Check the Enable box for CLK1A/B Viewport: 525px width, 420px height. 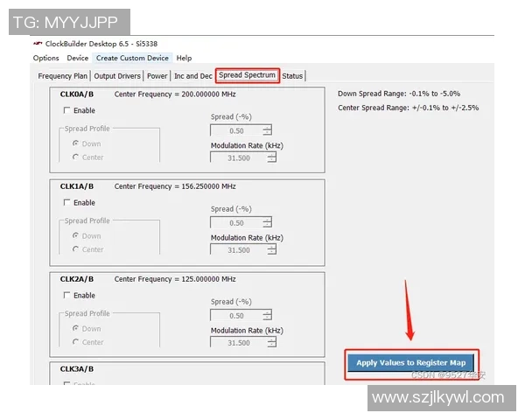coord(67,203)
